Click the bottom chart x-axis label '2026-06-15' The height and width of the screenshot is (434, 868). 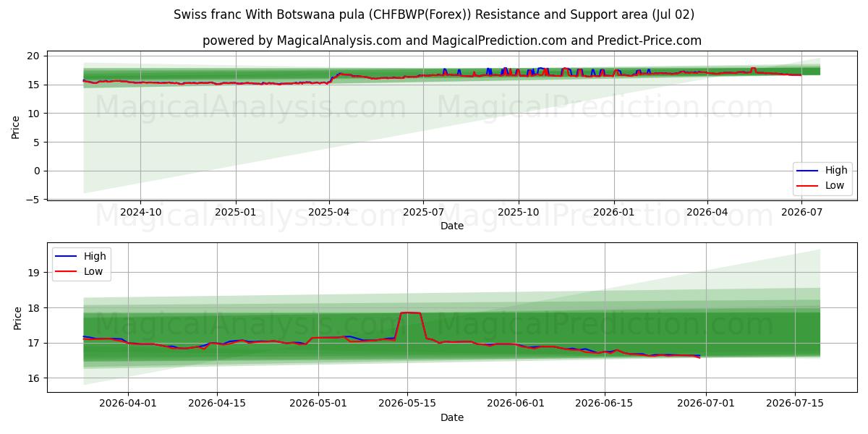coord(605,404)
